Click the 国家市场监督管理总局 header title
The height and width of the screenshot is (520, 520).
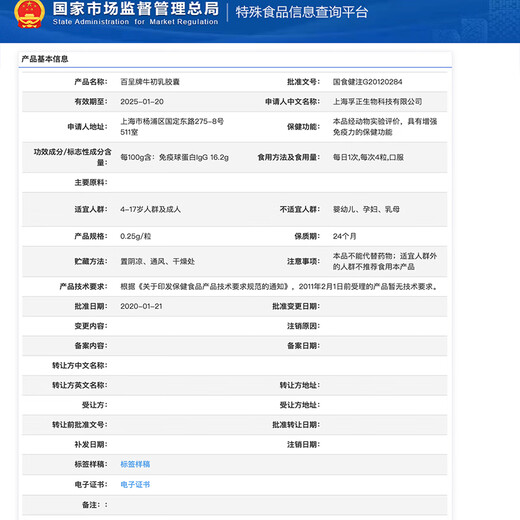click(136, 9)
